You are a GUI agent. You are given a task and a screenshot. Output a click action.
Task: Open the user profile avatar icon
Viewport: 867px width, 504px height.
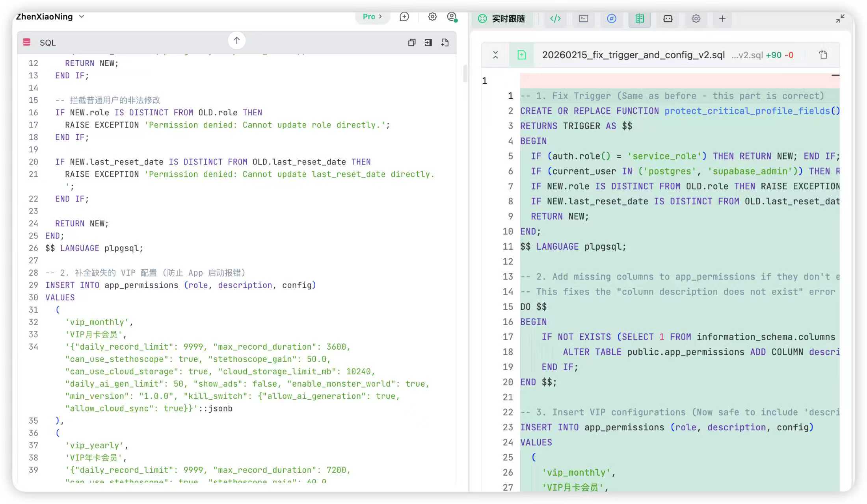[452, 17]
